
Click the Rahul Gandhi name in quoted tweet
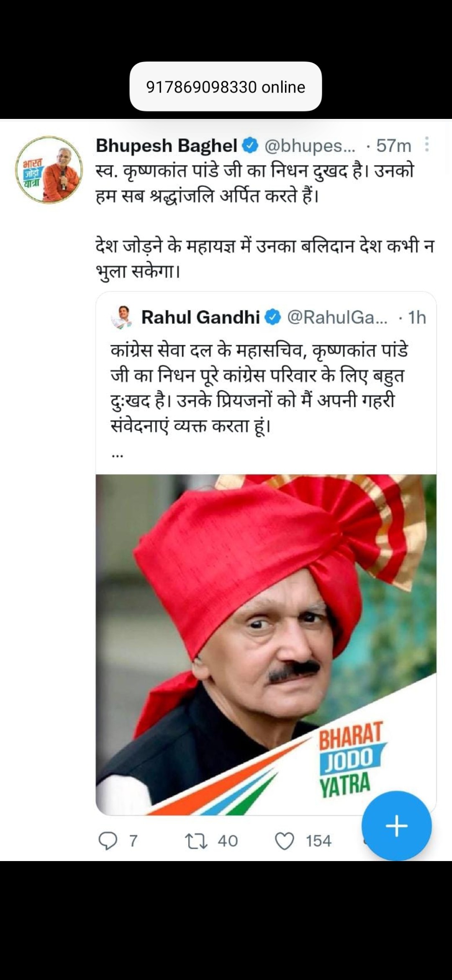click(200, 317)
